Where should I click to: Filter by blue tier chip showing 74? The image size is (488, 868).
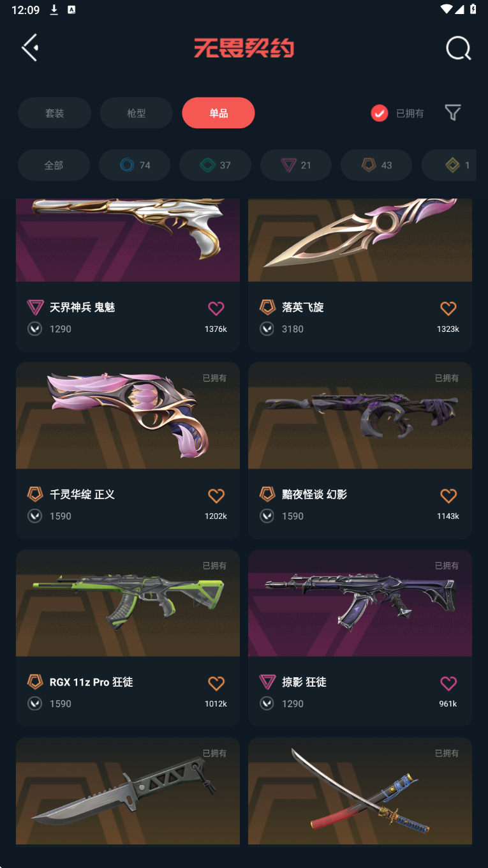(135, 165)
